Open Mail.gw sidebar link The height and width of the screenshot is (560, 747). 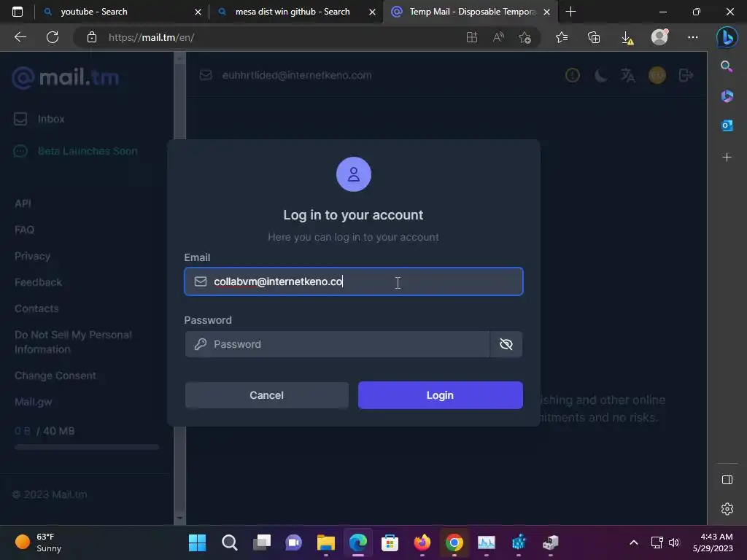click(34, 402)
